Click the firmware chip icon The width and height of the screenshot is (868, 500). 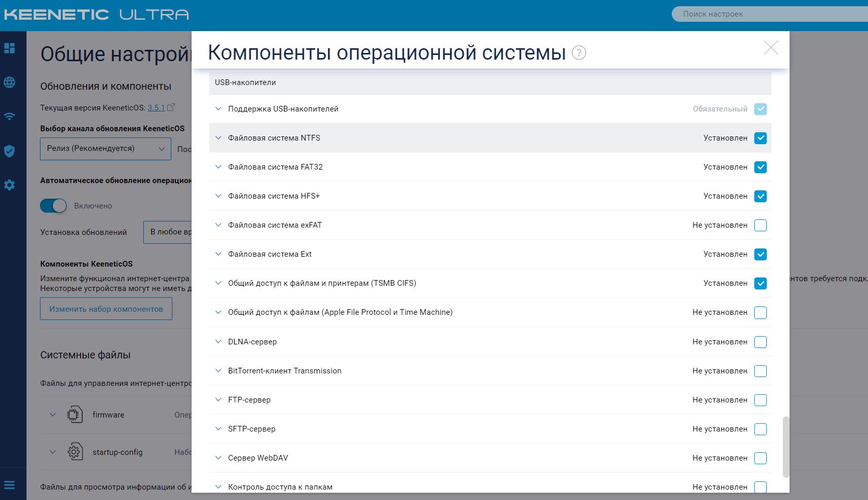(75, 414)
